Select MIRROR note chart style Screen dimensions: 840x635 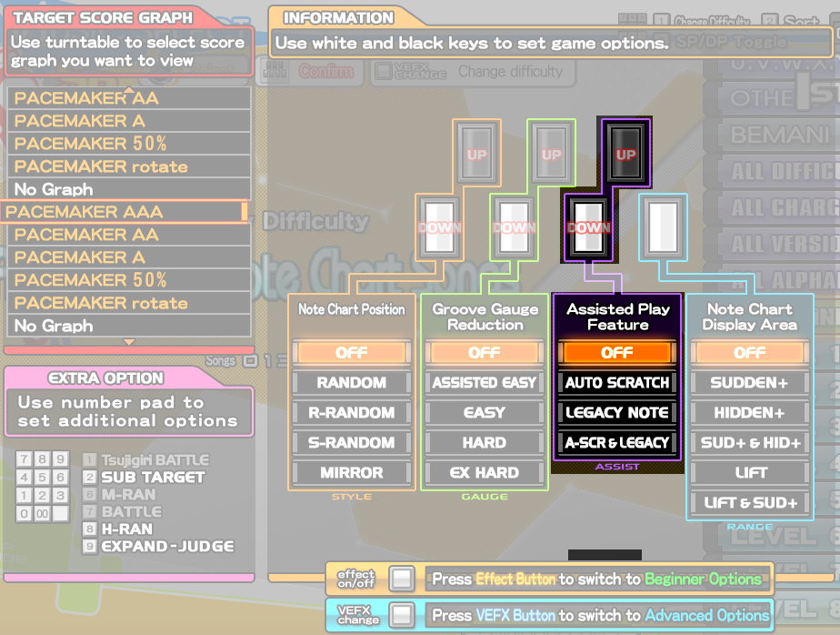352,472
